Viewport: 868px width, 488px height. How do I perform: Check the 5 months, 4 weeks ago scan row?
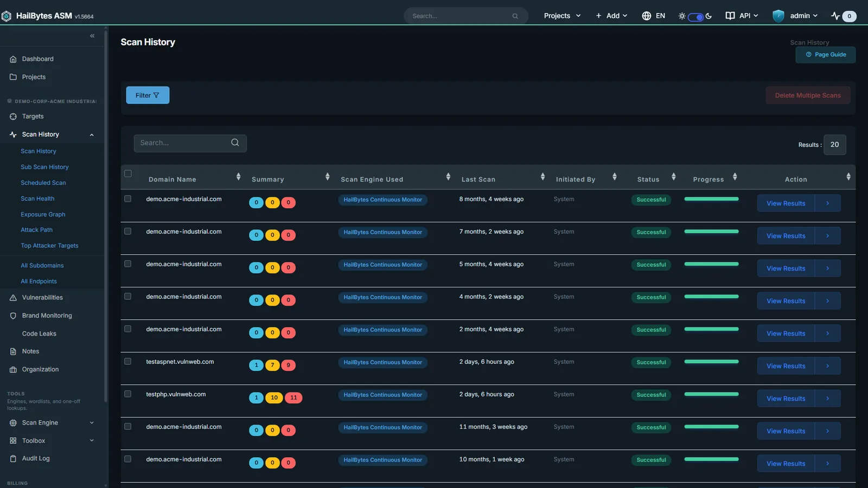point(128,264)
